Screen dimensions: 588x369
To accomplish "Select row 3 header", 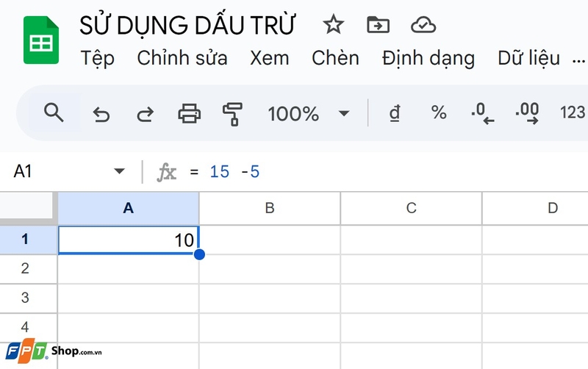I will coord(29,298).
